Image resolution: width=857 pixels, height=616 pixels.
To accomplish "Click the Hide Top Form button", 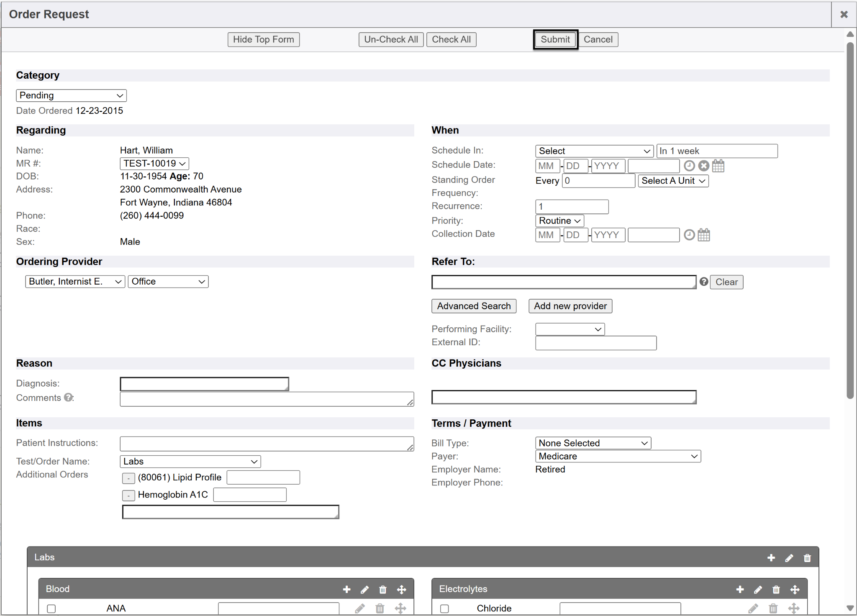I will tap(263, 39).
